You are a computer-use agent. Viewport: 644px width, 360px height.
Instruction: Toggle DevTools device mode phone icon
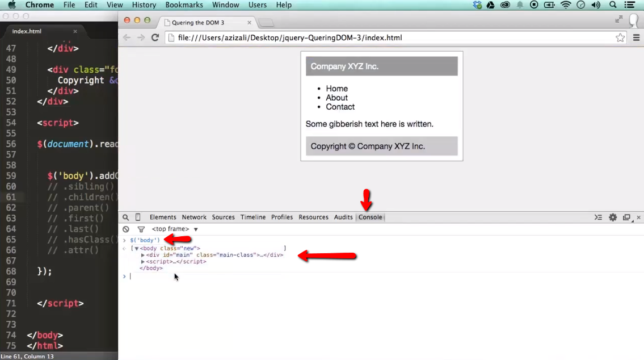[138, 217]
